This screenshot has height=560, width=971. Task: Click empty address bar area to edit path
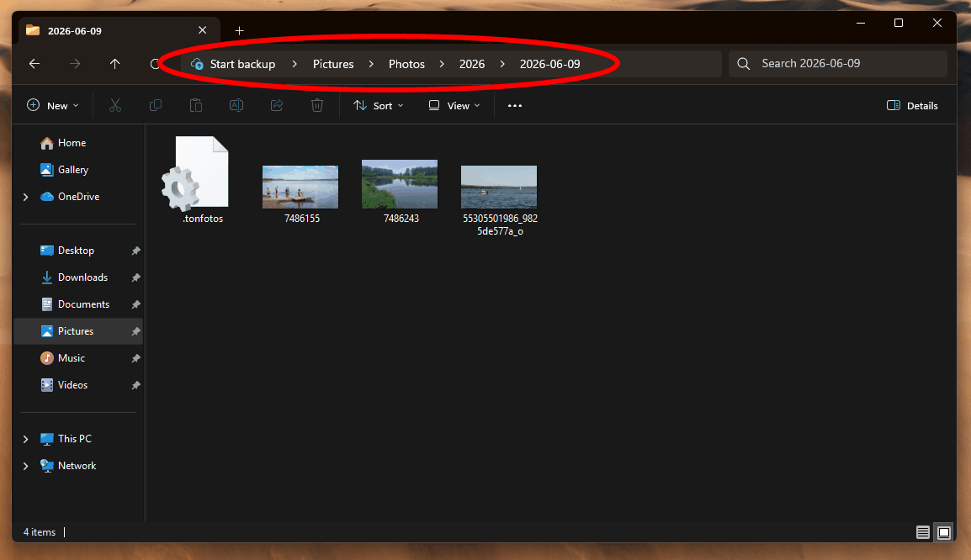pyautogui.click(x=669, y=64)
